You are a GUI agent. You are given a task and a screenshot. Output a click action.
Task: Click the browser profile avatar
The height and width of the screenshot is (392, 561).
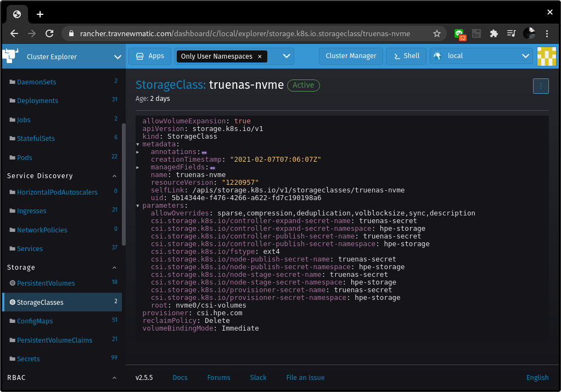[529, 33]
